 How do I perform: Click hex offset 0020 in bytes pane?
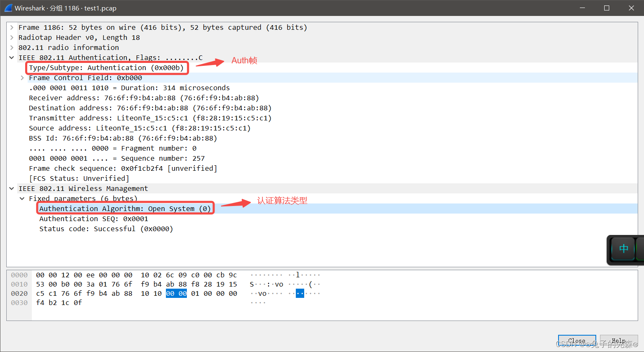pos(19,293)
